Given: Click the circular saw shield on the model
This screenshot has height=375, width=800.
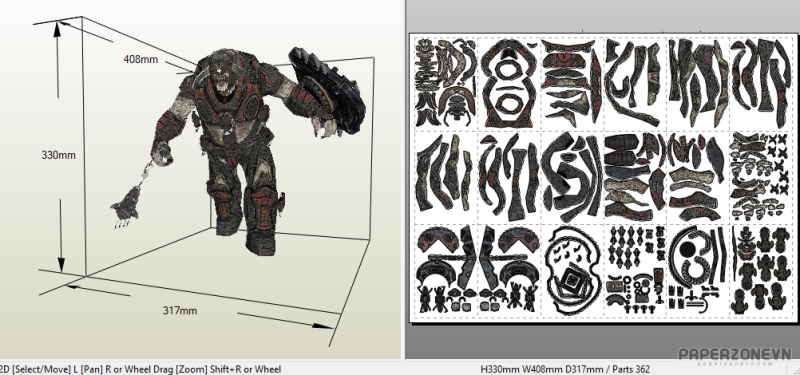Looking at the screenshot, I should 327,84.
